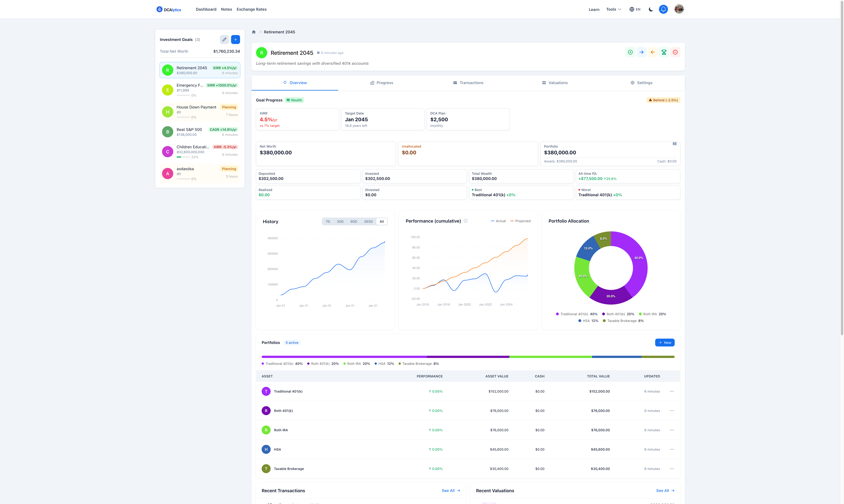Open the EN language selector
Viewport: 844px width, 504px height.
[634, 9]
